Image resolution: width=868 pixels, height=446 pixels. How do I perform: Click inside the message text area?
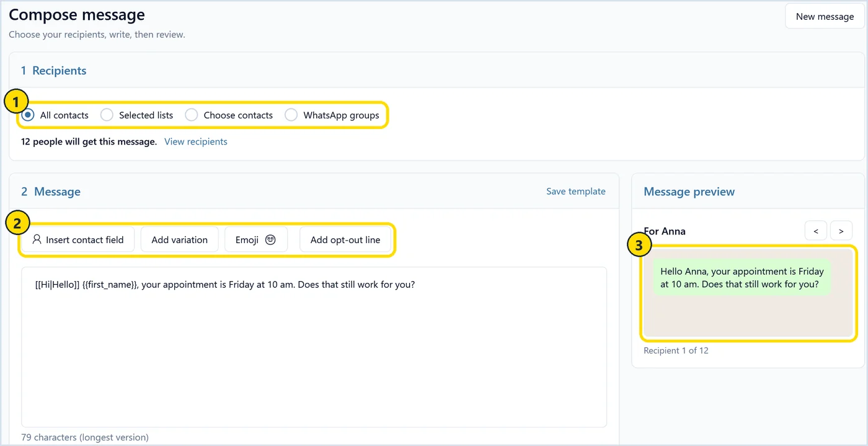pos(314,347)
